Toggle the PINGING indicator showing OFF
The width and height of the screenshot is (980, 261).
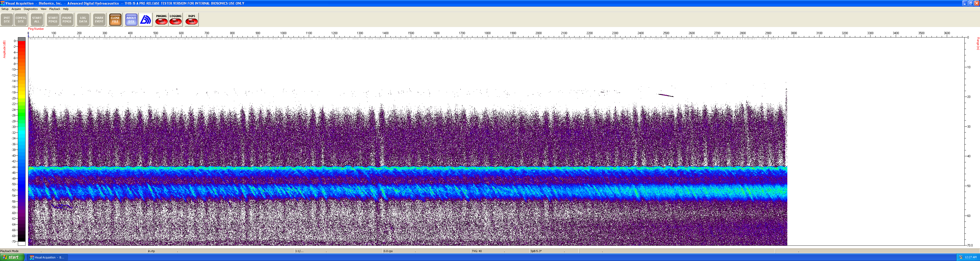click(161, 20)
